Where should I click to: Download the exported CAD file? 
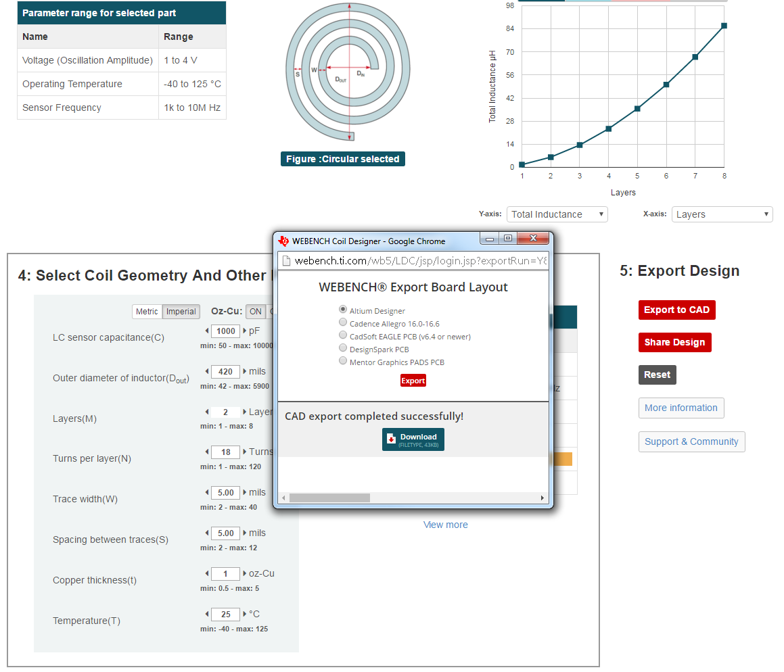pos(413,439)
